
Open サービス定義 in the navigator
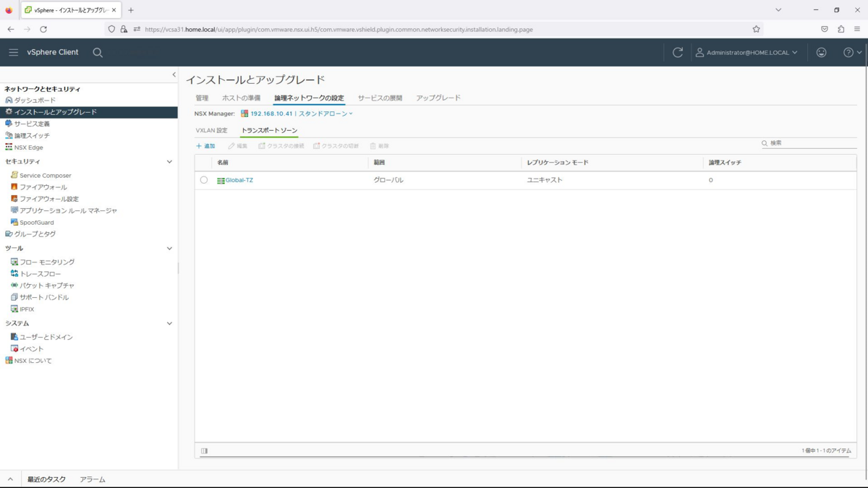coord(32,124)
